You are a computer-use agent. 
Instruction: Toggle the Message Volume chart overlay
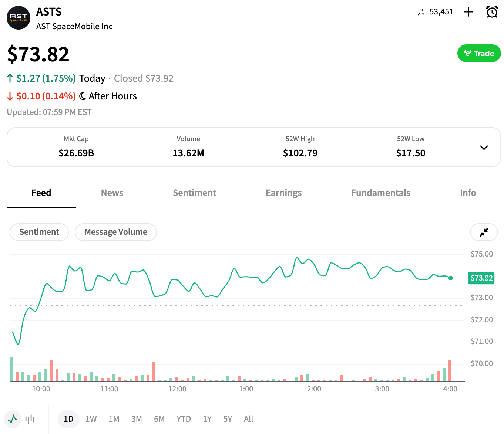tap(116, 232)
